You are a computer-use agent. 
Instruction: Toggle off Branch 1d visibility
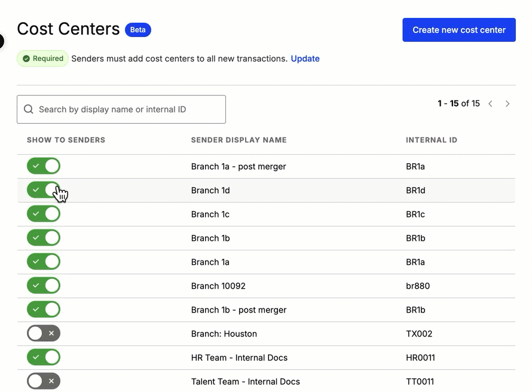click(44, 190)
